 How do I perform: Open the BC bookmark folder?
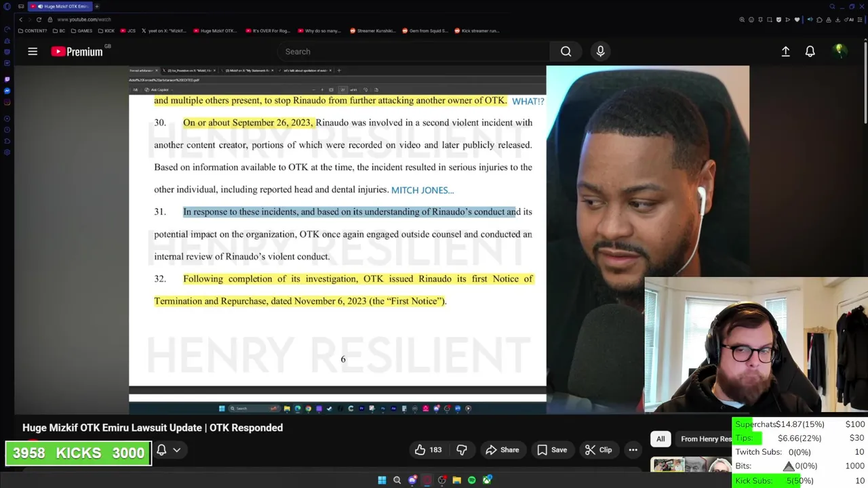click(59, 30)
